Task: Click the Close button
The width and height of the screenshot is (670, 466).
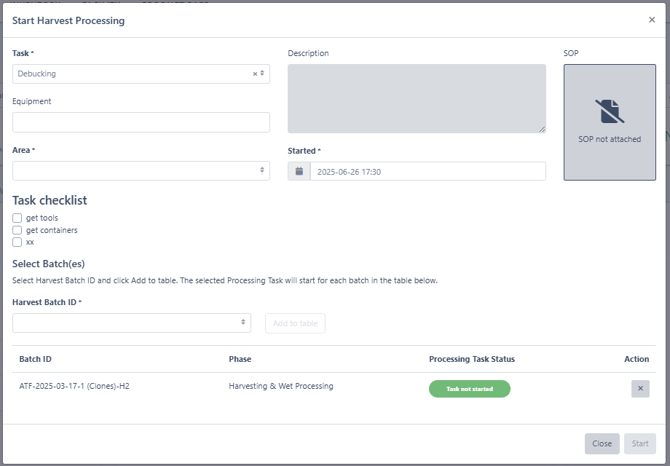Action: tap(602, 443)
